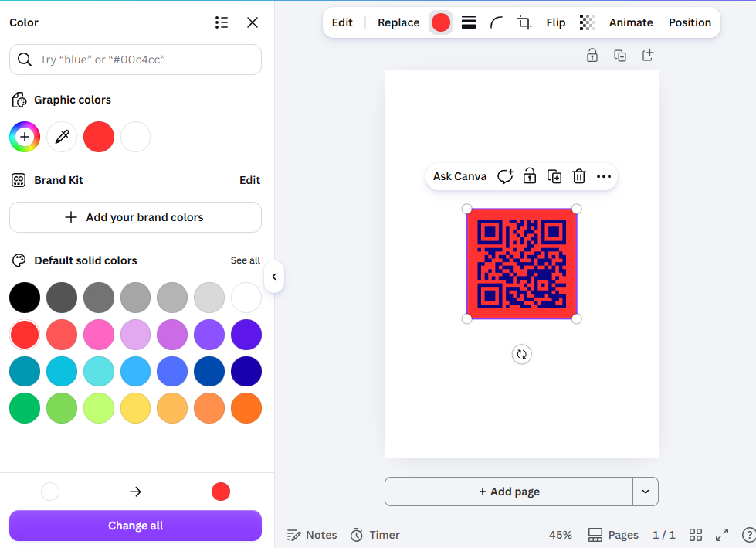The width and height of the screenshot is (756, 548).
Task: Pick the green default color swatch
Action: pos(25,408)
